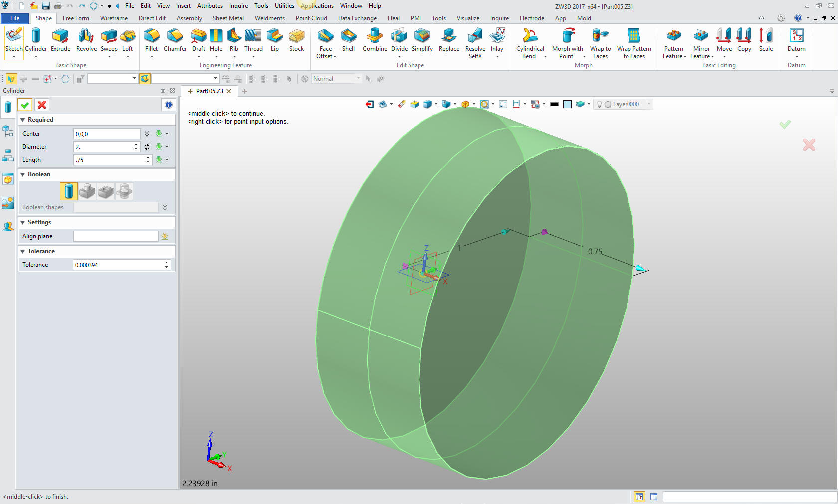Image resolution: width=838 pixels, height=504 pixels.
Task: Select the Remove boolean option
Action: [x=105, y=191]
